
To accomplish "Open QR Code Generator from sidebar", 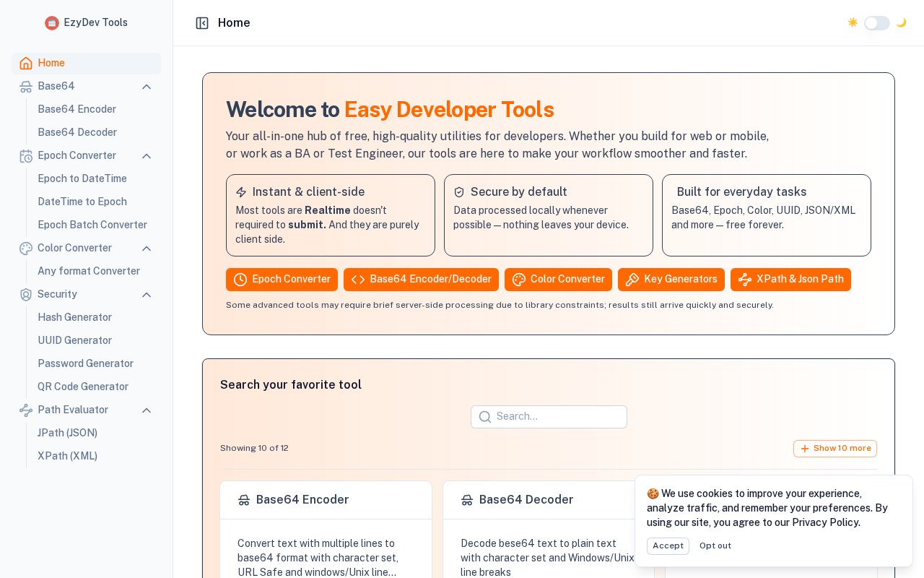I will coord(83,387).
